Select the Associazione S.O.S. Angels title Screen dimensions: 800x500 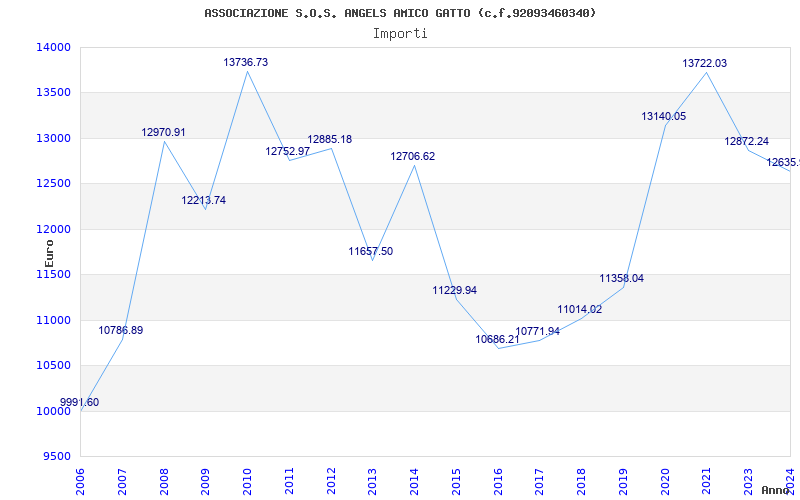(x=400, y=13)
